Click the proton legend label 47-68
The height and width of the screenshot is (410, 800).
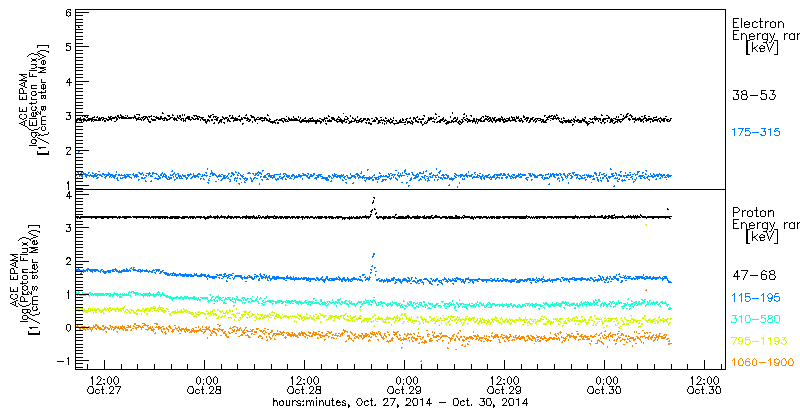click(754, 276)
